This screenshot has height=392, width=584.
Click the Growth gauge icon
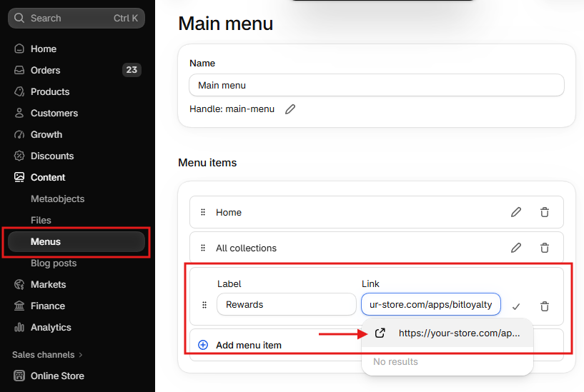click(x=19, y=134)
